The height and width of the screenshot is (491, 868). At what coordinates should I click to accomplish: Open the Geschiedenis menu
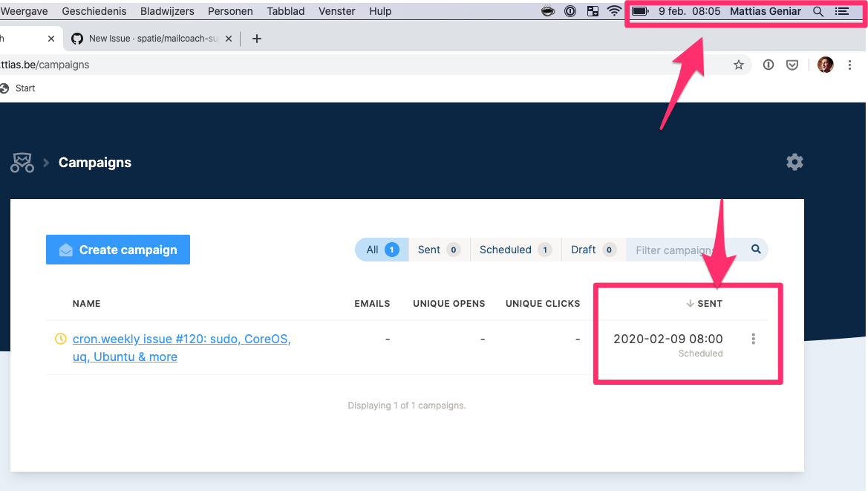point(94,11)
